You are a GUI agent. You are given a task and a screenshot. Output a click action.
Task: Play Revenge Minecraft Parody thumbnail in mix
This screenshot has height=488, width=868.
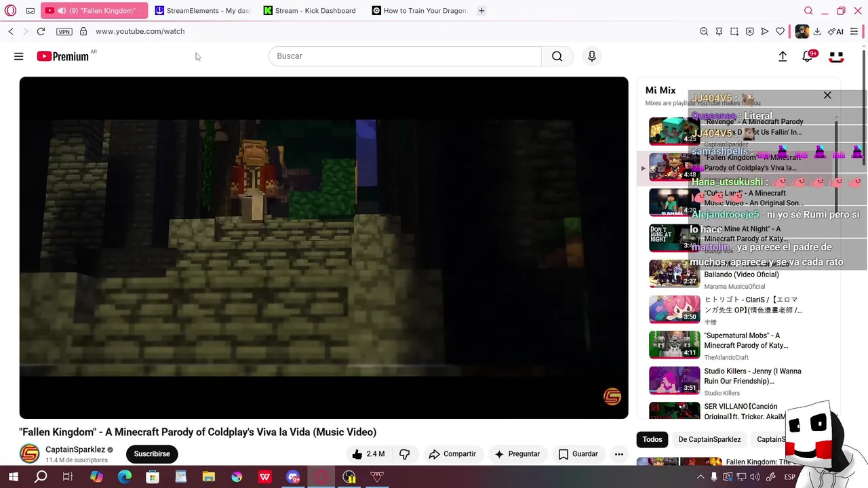point(674,131)
